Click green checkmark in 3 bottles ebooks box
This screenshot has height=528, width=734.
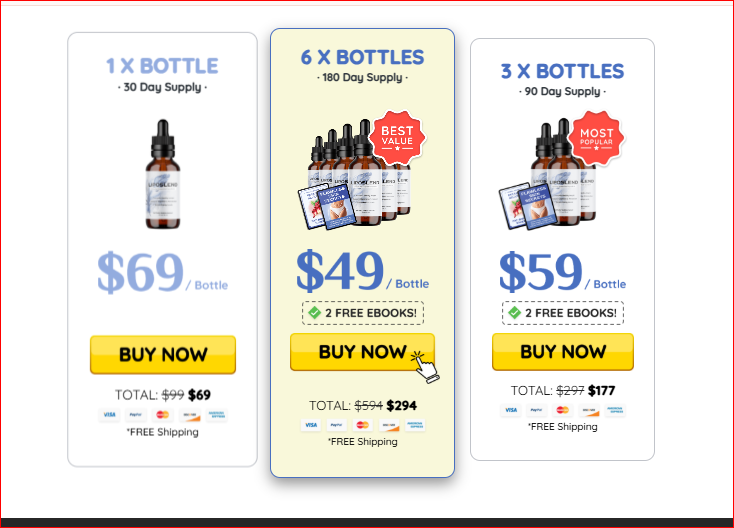pos(514,313)
